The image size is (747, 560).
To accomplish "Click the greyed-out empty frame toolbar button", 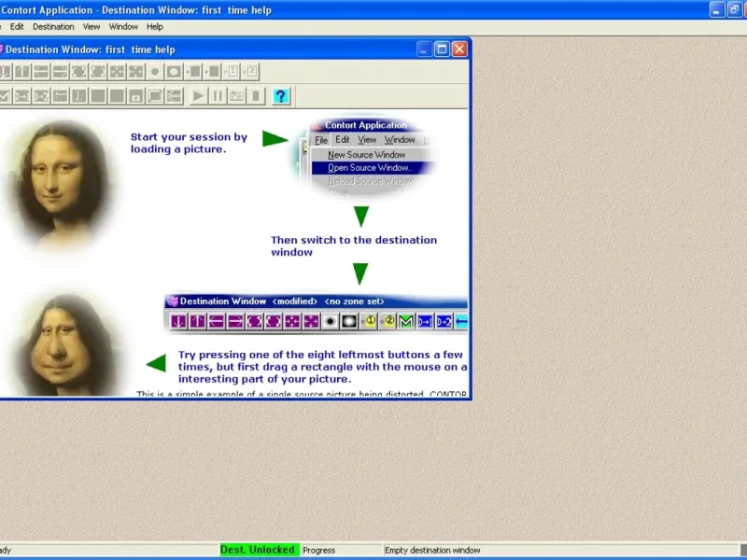I will (155, 96).
